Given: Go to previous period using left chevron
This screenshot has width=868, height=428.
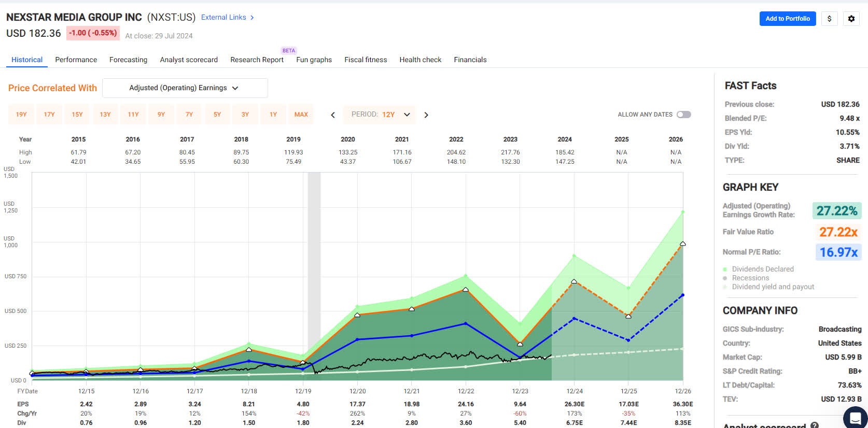Looking at the screenshot, I should point(333,115).
